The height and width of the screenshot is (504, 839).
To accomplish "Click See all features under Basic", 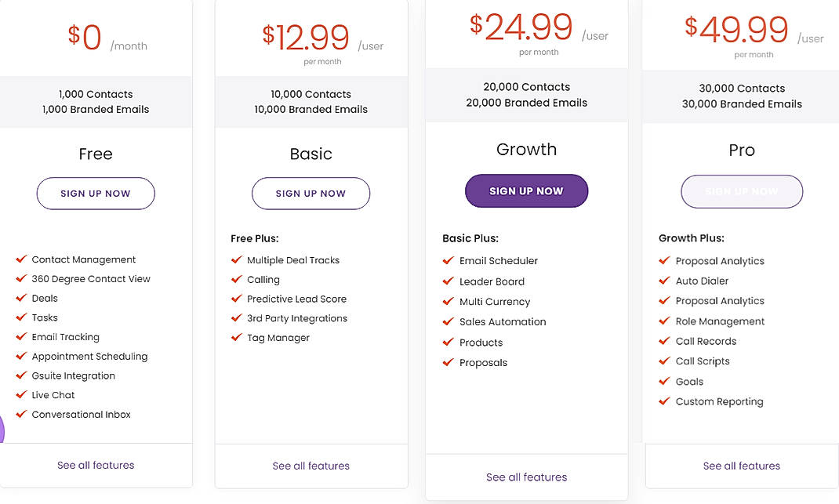I will tap(311, 465).
